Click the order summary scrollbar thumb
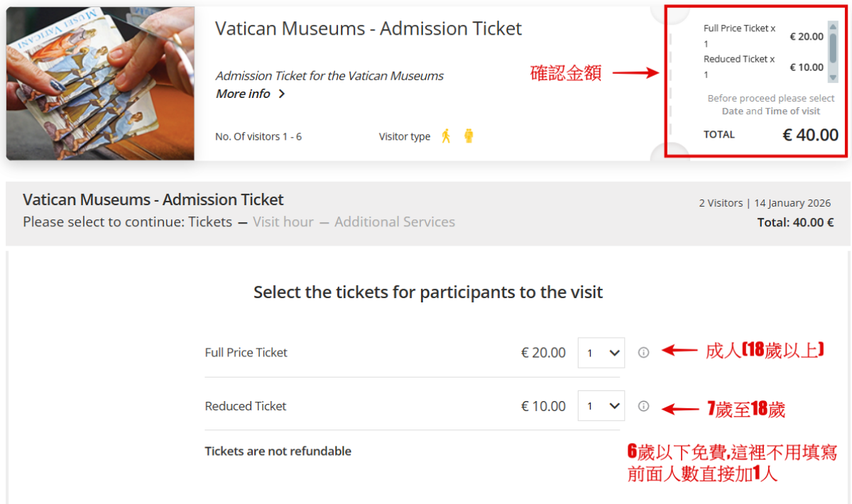The width and height of the screenshot is (852, 504). pyautogui.click(x=833, y=47)
